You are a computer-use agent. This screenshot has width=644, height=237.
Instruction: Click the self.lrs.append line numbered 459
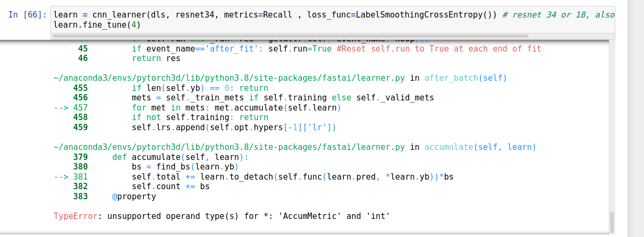tap(234, 128)
